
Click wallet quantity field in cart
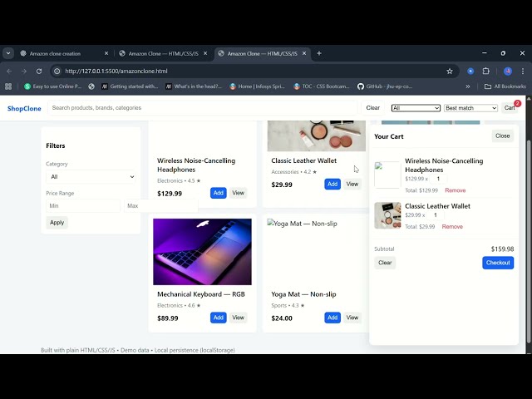[436, 215]
